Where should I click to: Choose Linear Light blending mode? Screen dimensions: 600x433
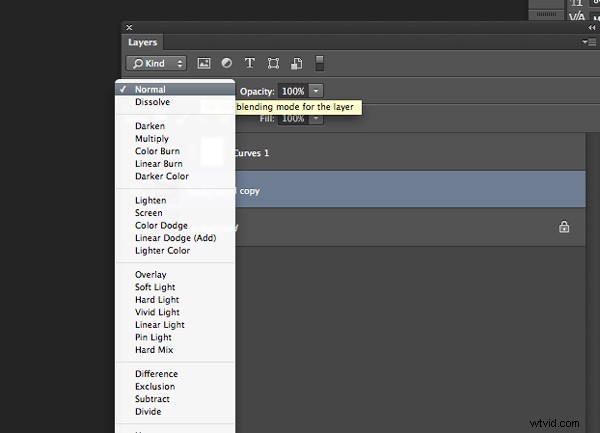coord(175,325)
